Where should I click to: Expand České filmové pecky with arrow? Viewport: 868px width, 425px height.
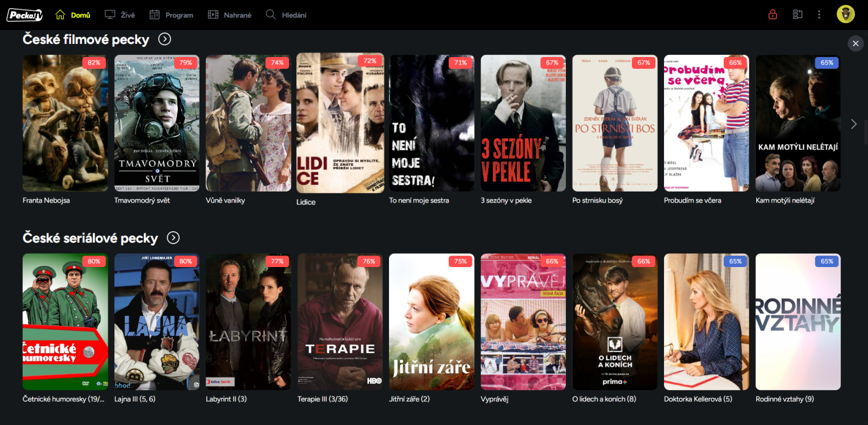[x=164, y=39]
